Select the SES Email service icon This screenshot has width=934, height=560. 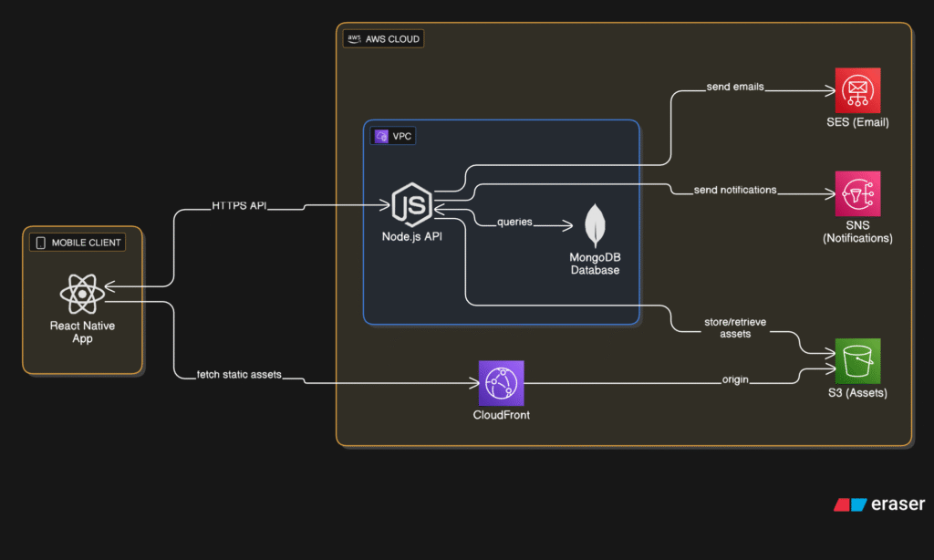857,90
